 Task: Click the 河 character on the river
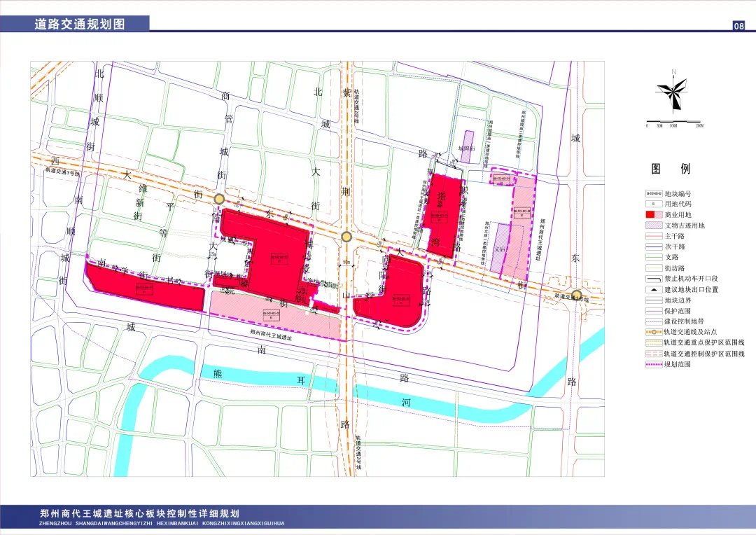(x=407, y=403)
